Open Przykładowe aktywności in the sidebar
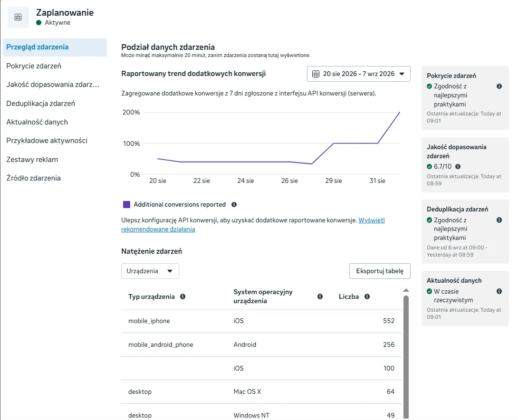Screen dimensions: 518x420 click(x=47, y=141)
